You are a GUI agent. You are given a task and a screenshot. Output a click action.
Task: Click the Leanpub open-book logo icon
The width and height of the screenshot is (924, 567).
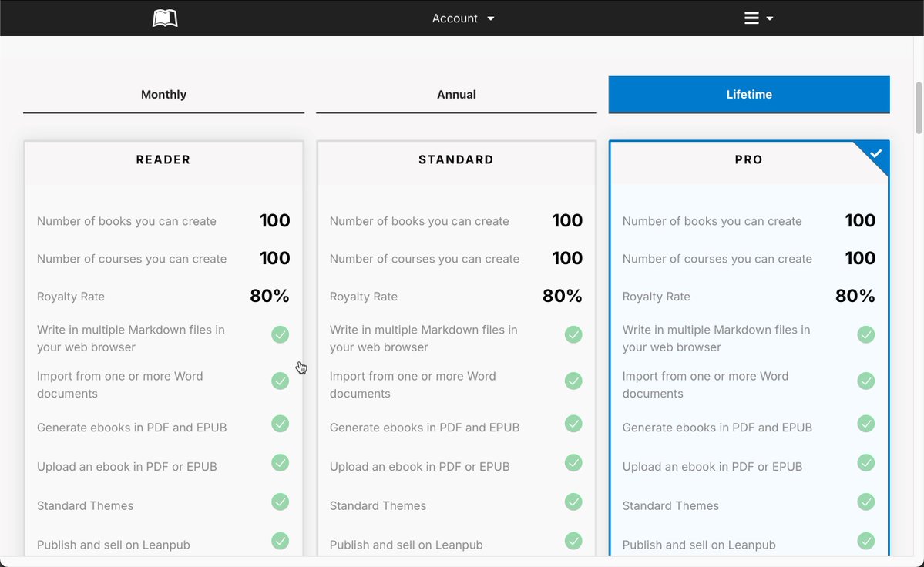[165, 18]
